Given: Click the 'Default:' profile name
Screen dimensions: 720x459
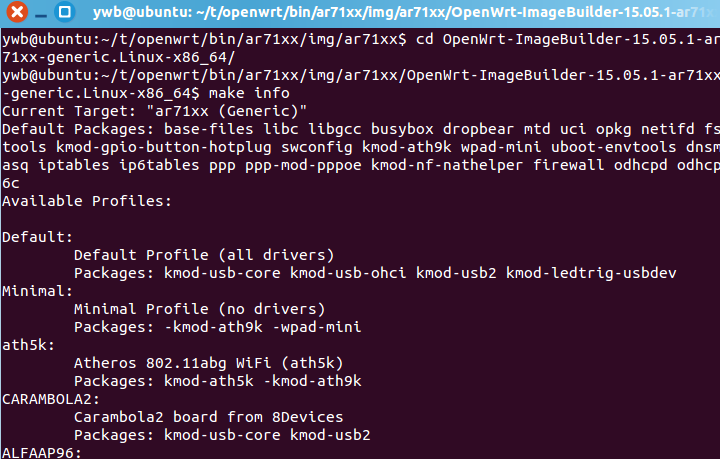Looking at the screenshot, I should pyautogui.click(x=37, y=237).
